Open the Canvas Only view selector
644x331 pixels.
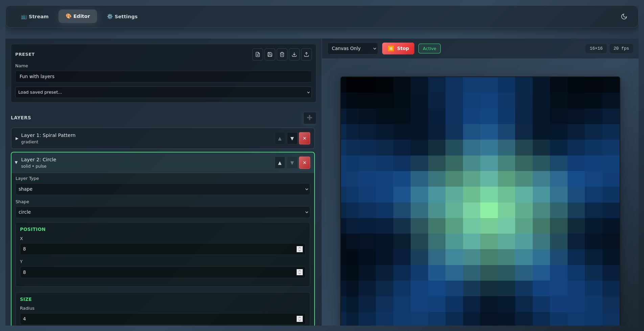pos(352,48)
